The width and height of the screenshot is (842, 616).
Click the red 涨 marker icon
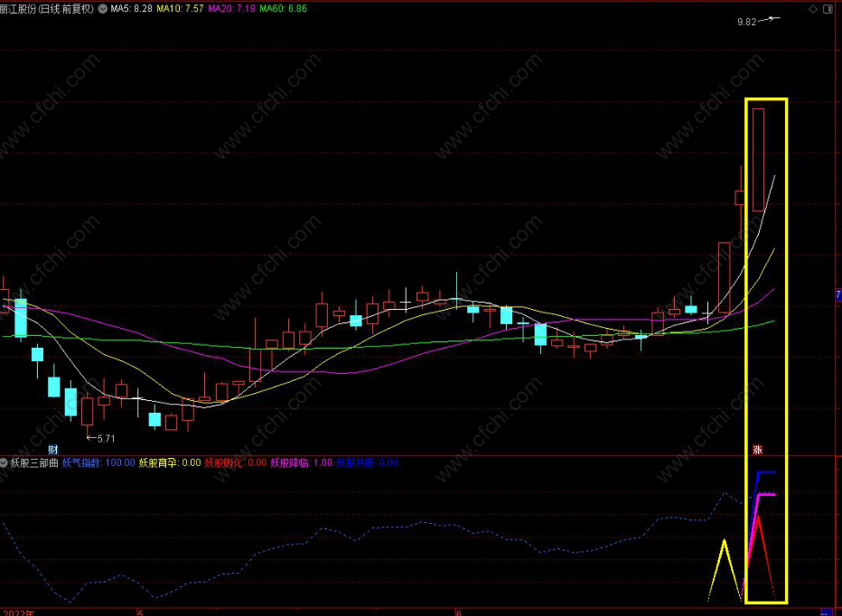point(758,450)
